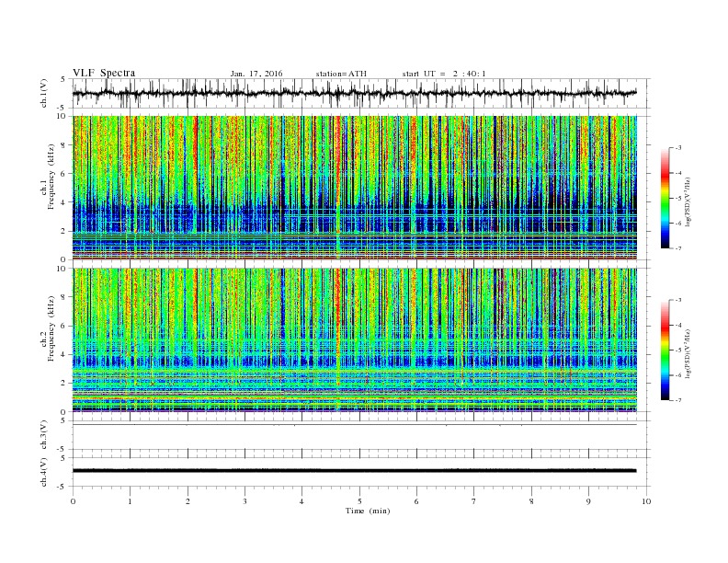Click the "2" tick on the time axis
Viewport: 728px width, 563px height.
[188, 501]
